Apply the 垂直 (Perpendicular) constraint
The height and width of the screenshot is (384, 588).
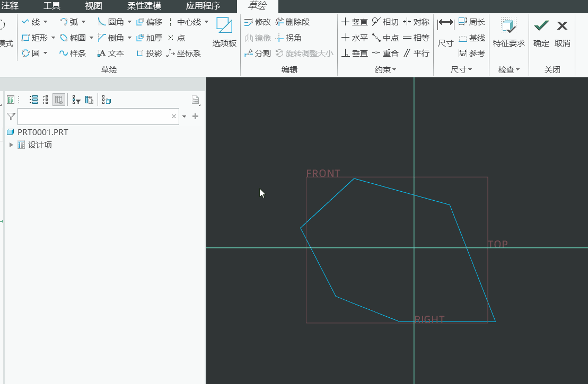[x=354, y=53]
